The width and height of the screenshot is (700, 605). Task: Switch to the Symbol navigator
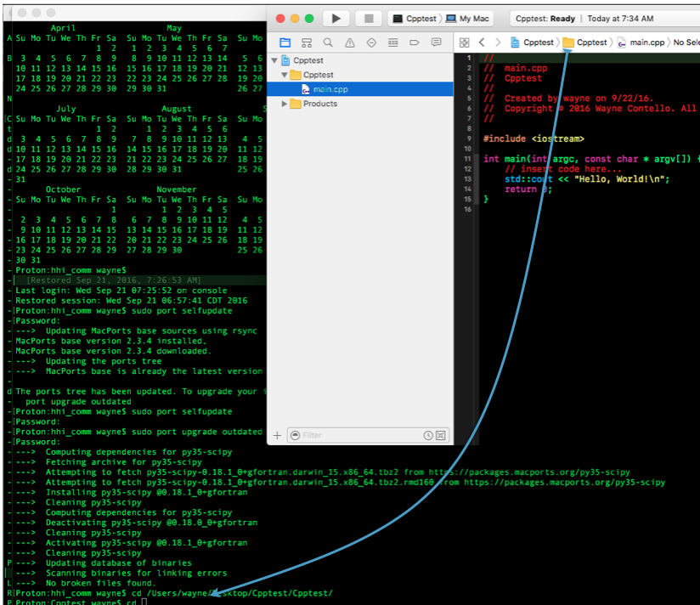[307, 42]
